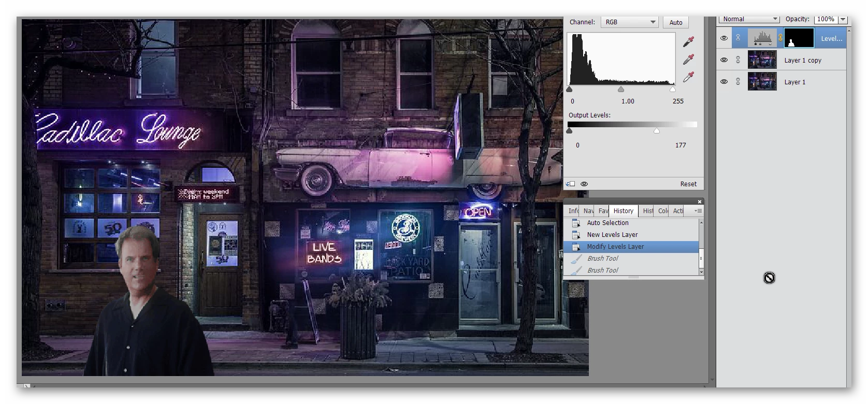Image resolution: width=868 pixels, height=404 pixels.
Task: Toggle link icon on Layer 1
Action: (738, 82)
